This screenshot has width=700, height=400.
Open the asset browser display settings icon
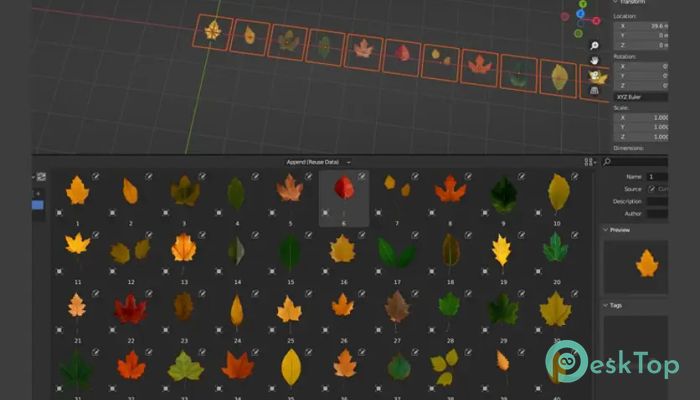coord(589,162)
